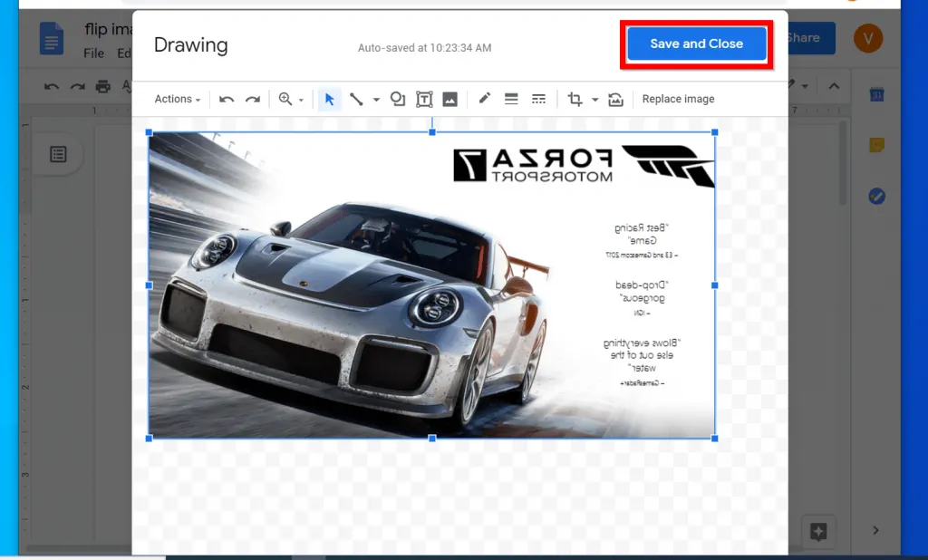Open the Google Docs home icon
The image size is (928, 560).
pyautogui.click(x=52, y=38)
